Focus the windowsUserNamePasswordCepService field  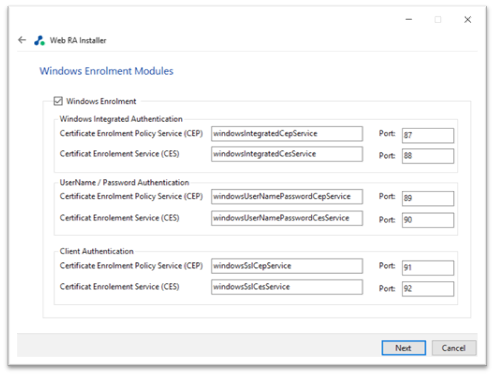click(287, 197)
